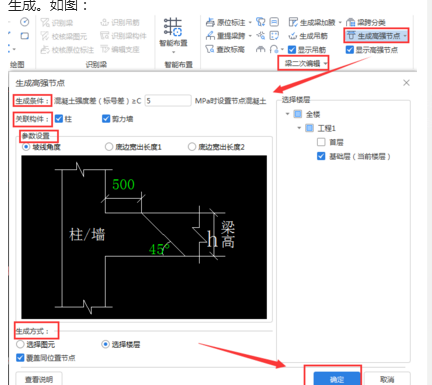Click the 识别梁 group label
Viewport: 432px width, 385px height.
point(96,64)
